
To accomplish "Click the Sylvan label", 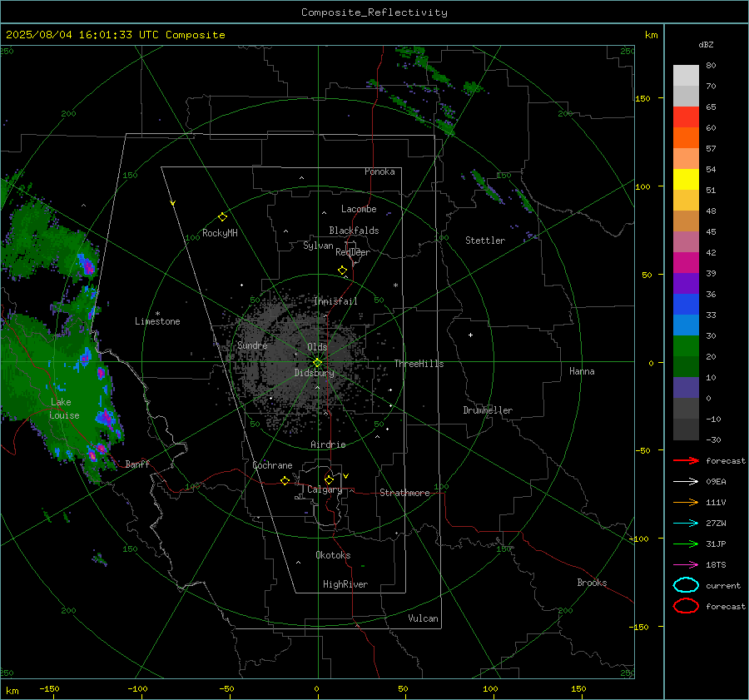I will pyautogui.click(x=318, y=246).
